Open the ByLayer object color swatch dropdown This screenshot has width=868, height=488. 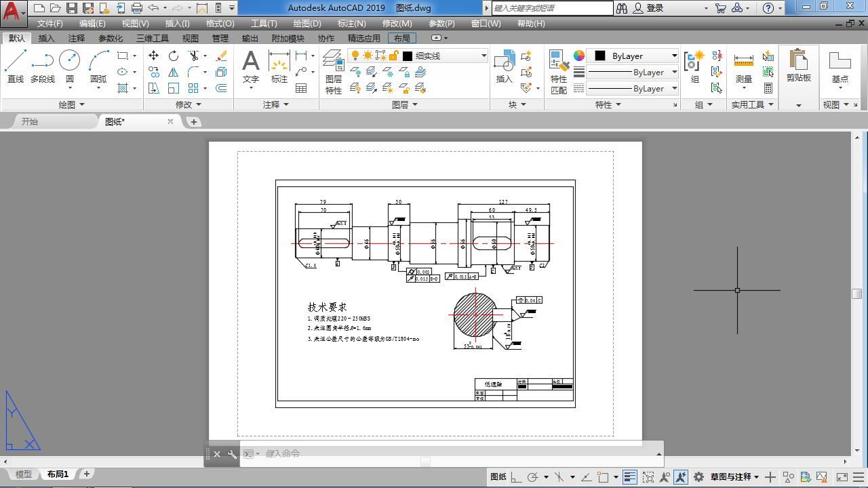point(634,56)
